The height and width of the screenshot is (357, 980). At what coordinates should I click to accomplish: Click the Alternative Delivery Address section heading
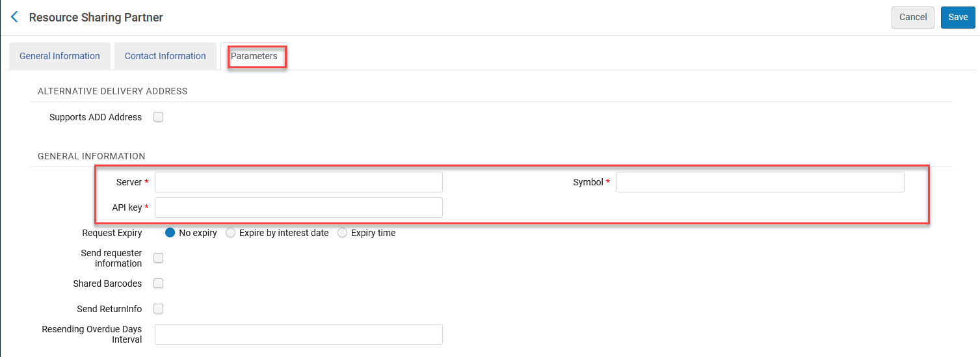113,91
